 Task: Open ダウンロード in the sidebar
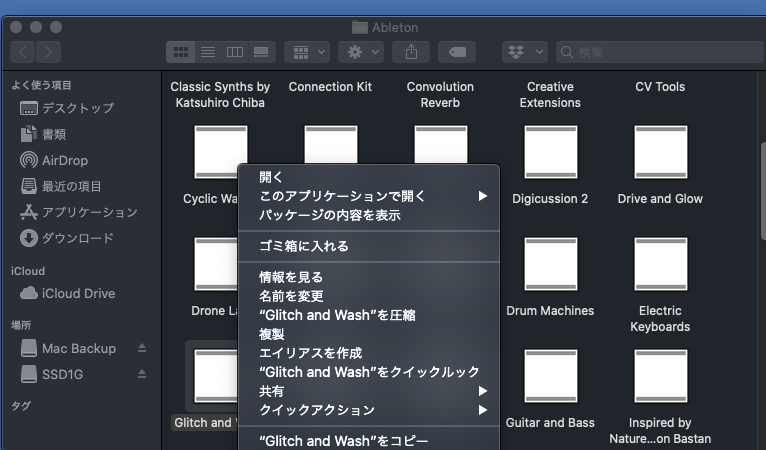click(x=66, y=238)
